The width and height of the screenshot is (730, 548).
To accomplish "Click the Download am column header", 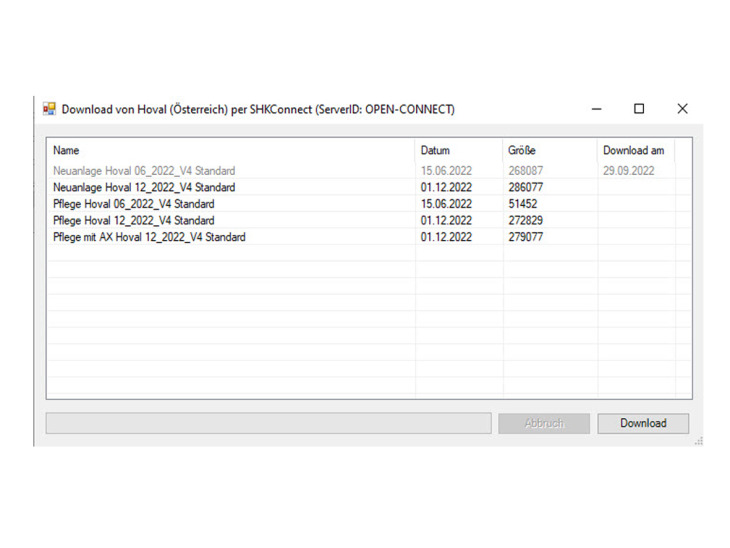I will coord(636,150).
